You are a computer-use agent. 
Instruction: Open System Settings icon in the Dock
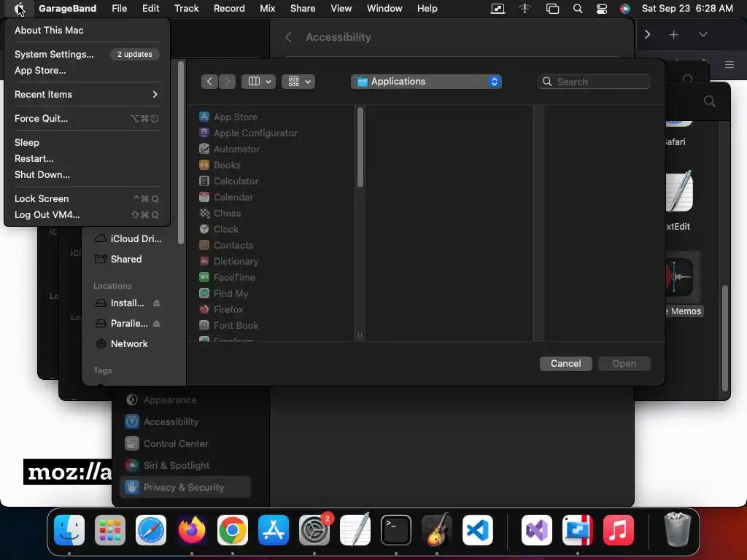tap(314, 530)
